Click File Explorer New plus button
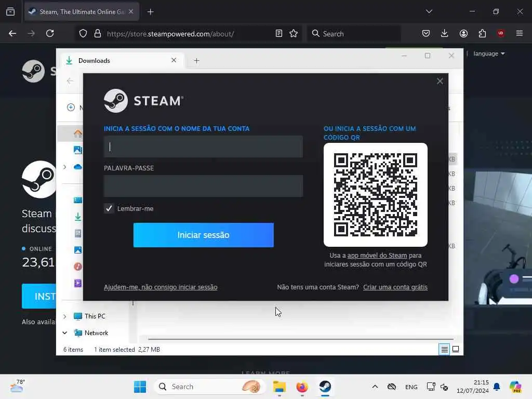 click(x=71, y=108)
